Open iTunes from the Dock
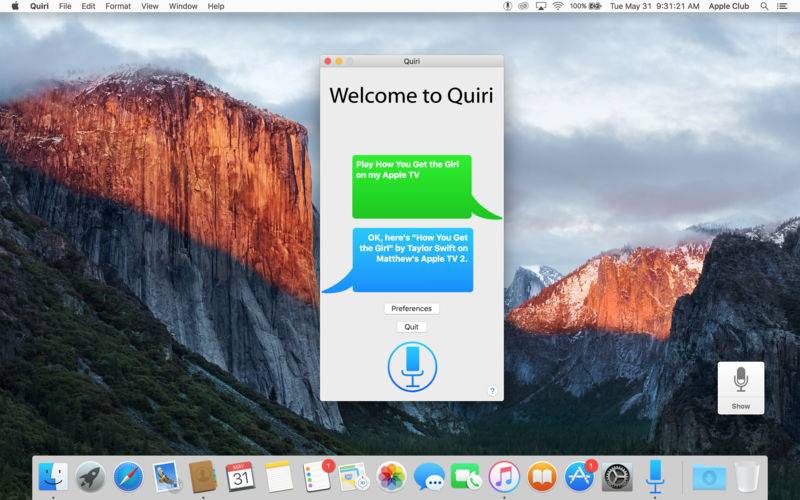800x500 pixels. (x=504, y=477)
